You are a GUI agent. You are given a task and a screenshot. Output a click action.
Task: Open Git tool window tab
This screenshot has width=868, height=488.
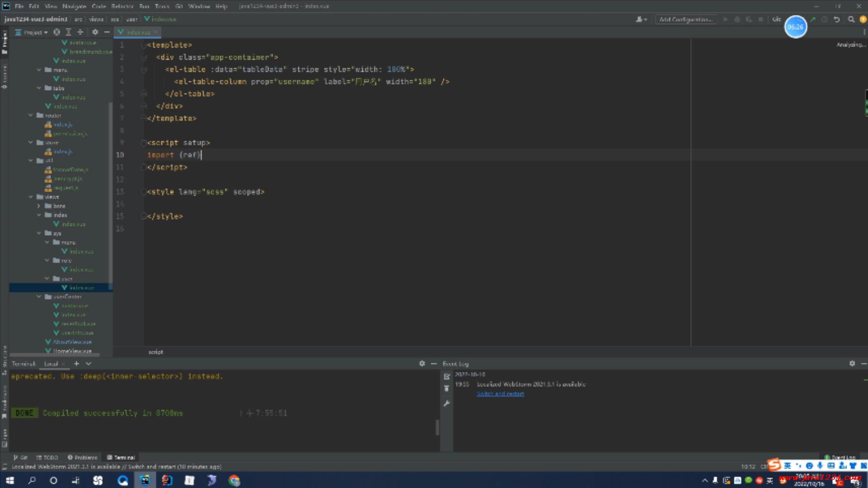tap(20, 457)
